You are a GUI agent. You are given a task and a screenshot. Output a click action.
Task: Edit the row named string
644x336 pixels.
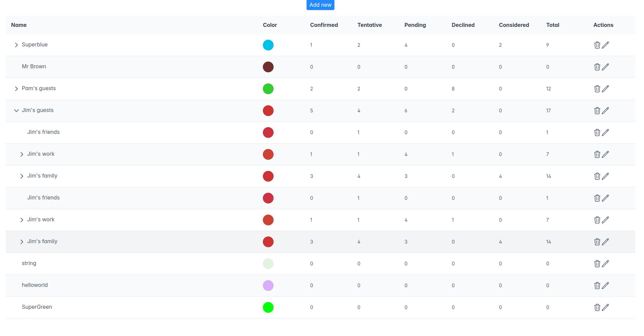click(x=605, y=264)
